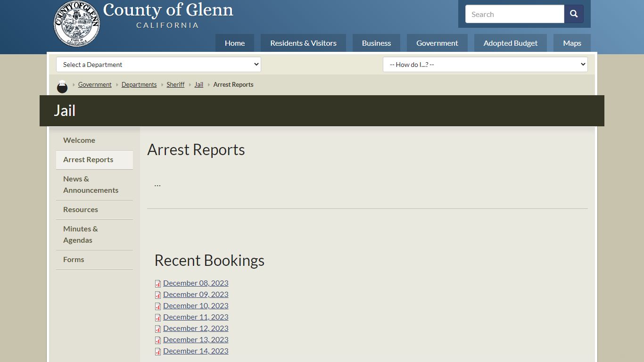This screenshot has height=362, width=644.
Task: Open the How do I...? dropdown
Action: pos(485,65)
